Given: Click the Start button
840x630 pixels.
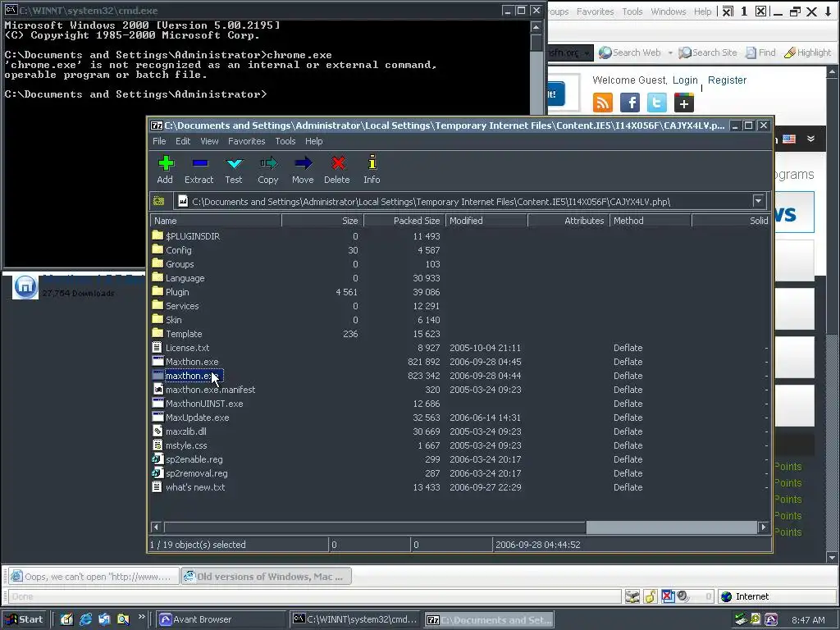Looking at the screenshot, I should 25,619.
